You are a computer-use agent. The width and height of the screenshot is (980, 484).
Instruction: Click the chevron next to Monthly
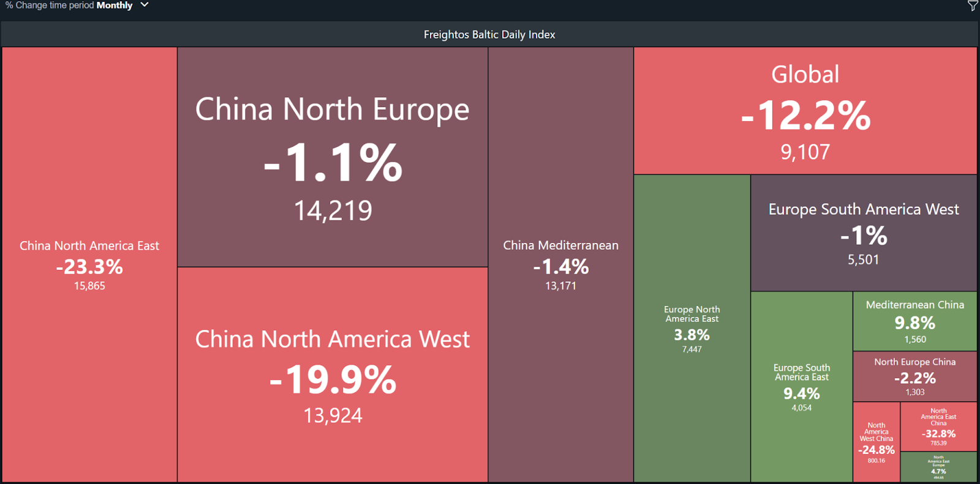(145, 5)
